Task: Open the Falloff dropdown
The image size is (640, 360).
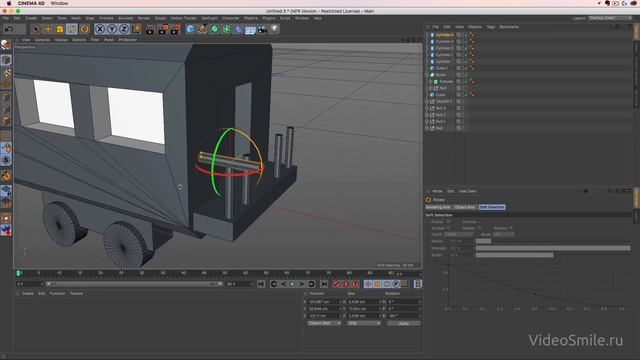Action: point(458,235)
